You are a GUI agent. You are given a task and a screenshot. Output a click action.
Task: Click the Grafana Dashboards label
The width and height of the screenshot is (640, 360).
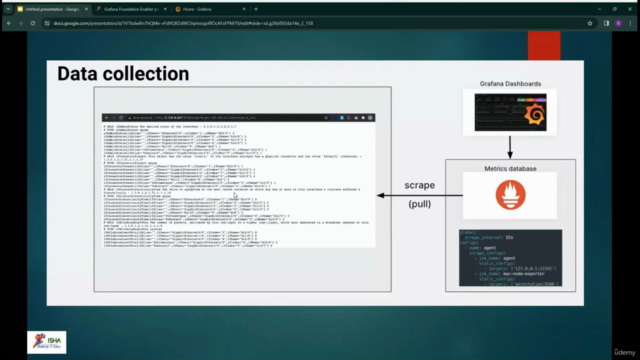510,84
